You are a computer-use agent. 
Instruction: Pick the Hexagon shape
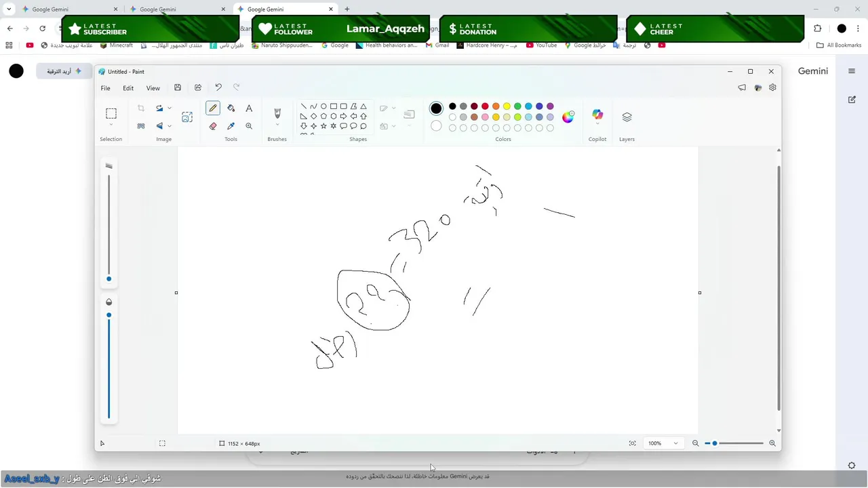[x=334, y=116]
